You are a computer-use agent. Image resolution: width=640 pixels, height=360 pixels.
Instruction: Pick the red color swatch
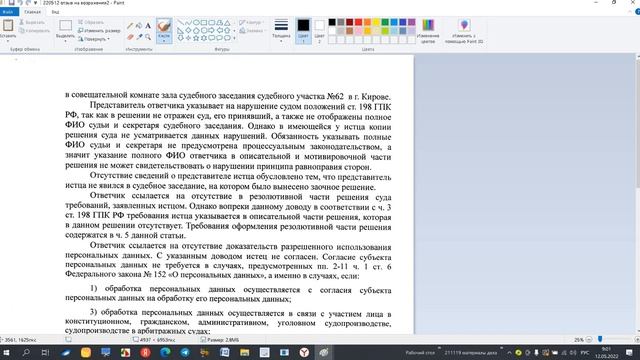(x=358, y=22)
